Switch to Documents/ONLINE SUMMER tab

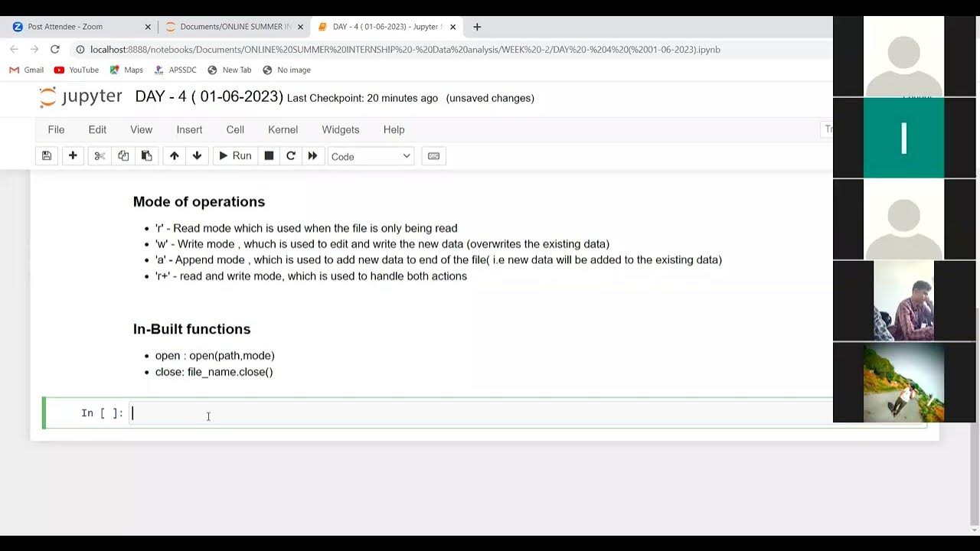(236, 27)
